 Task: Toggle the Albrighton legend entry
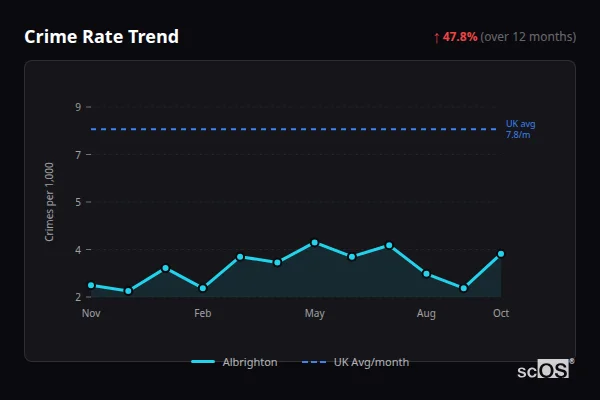pyautogui.click(x=235, y=362)
